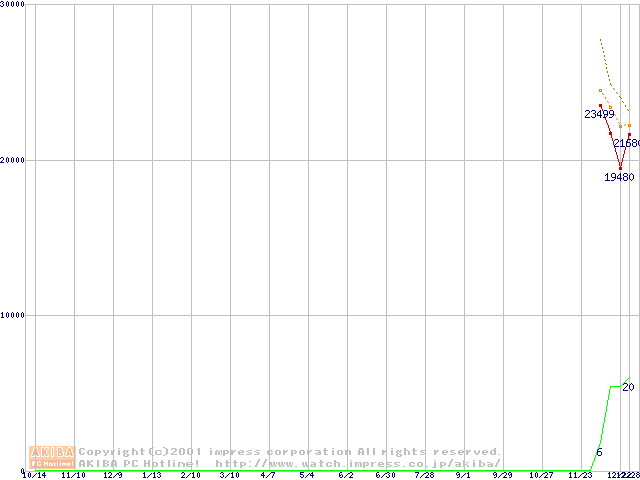Screen dimensions: 640x480
Task: Select the 30000 y-axis label
Action: pyautogui.click(x=13, y=5)
